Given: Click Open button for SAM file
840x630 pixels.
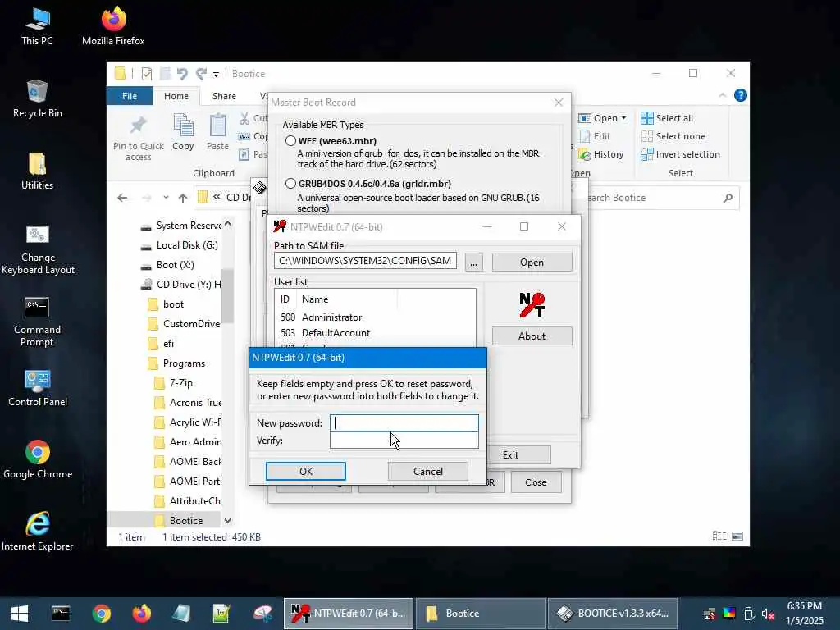Looking at the screenshot, I should point(532,262).
